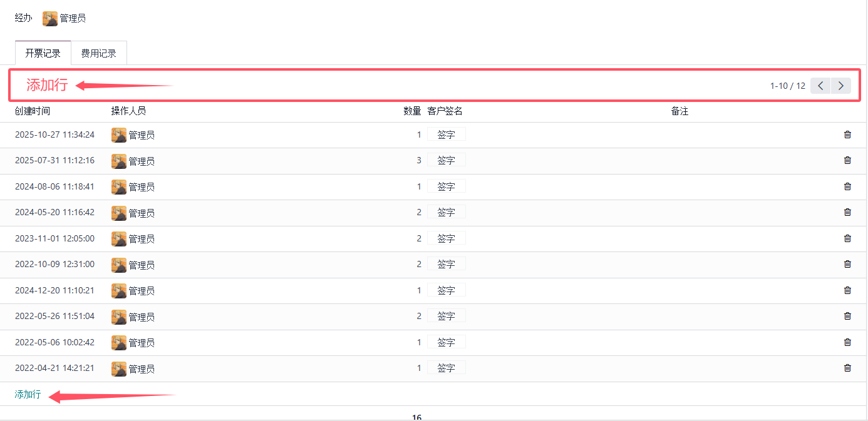Go to next page of records
Screen dimensions: 868x421
pos(841,86)
